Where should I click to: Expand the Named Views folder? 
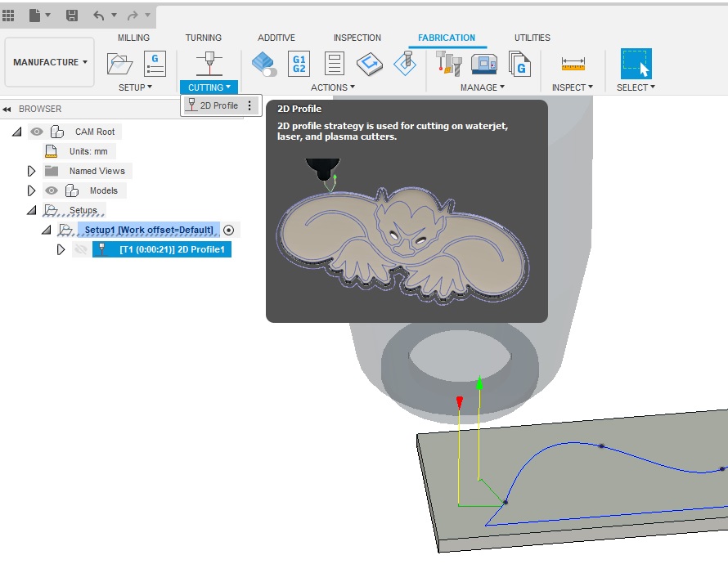pos(32,171)
